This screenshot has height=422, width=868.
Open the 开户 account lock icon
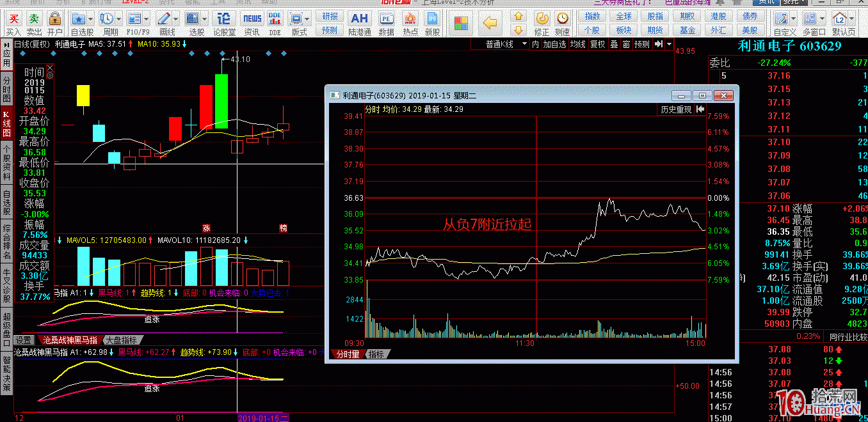tap(55, 19)
